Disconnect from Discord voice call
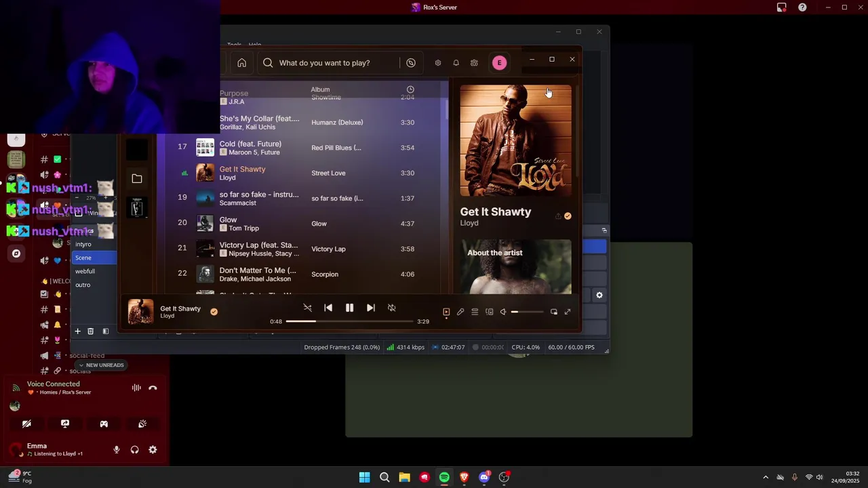Viewport: 868px width, 488px height. point(153,388)
